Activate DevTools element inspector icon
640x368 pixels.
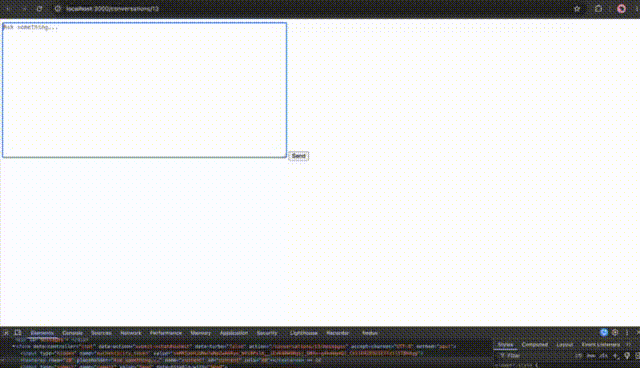pos(6,333)
